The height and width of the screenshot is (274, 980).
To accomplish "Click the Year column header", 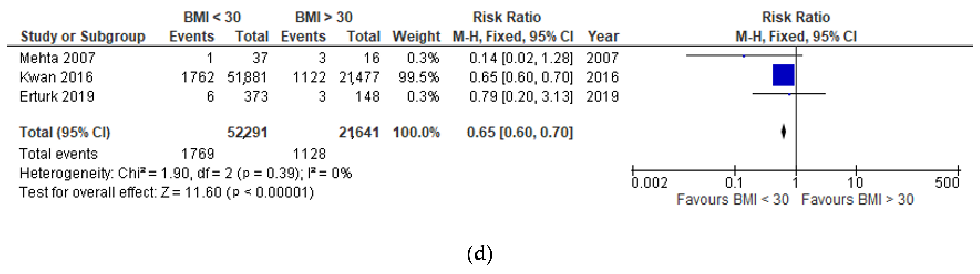I will pyautogui.click(x=603, y=36).
